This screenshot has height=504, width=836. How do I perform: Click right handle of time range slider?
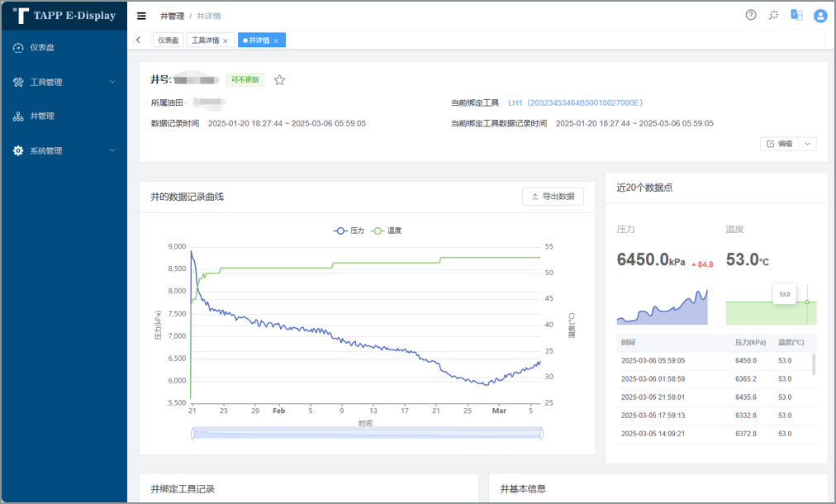coord(541,434)
